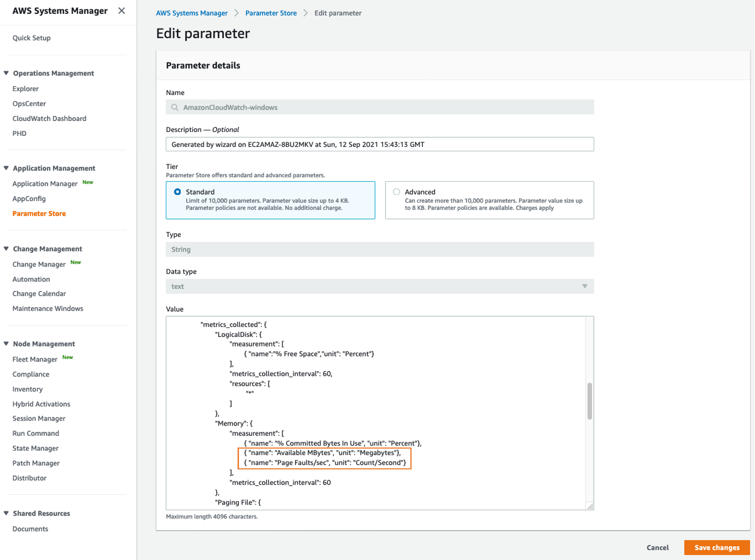Viewport: 755px width, 560px height.
Task: Open PHD from the sidebar
Action: click(19, 133)
